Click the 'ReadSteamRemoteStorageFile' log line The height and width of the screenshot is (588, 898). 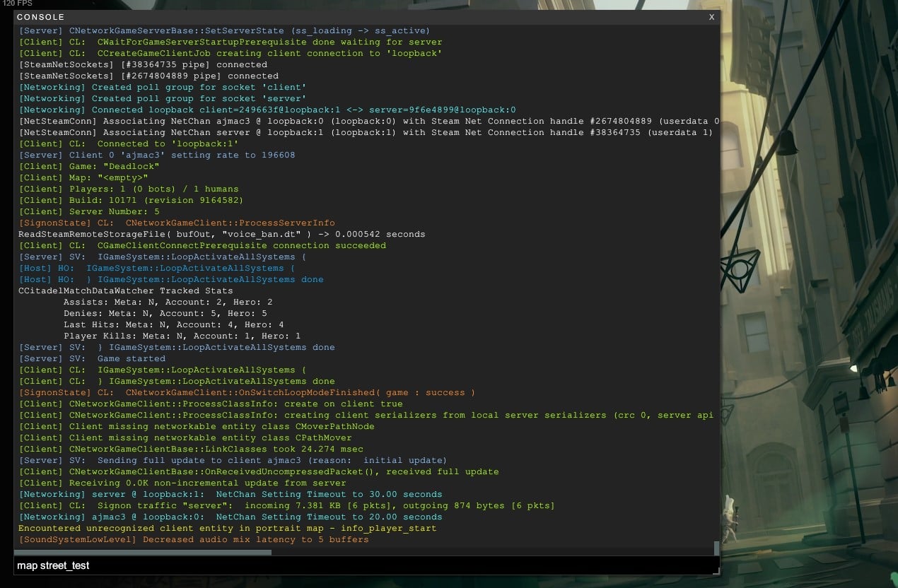coord(221,234)
